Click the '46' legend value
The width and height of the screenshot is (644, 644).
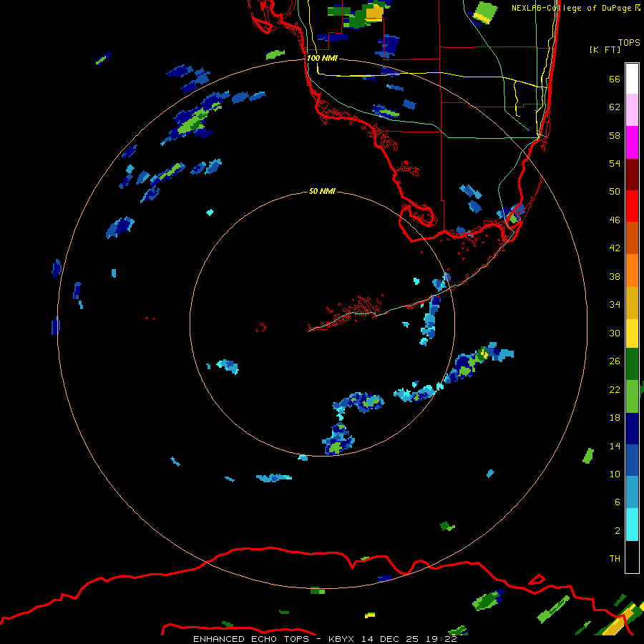(x=615, y=220)
